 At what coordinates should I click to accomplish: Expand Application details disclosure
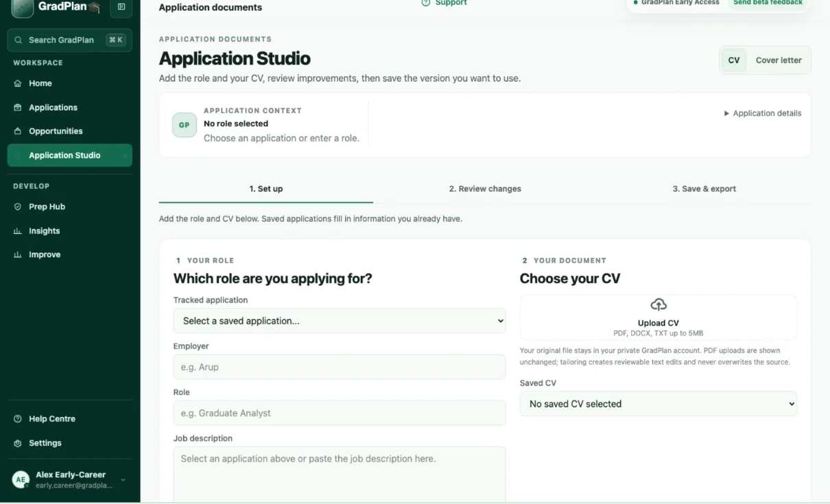(763, 113)
